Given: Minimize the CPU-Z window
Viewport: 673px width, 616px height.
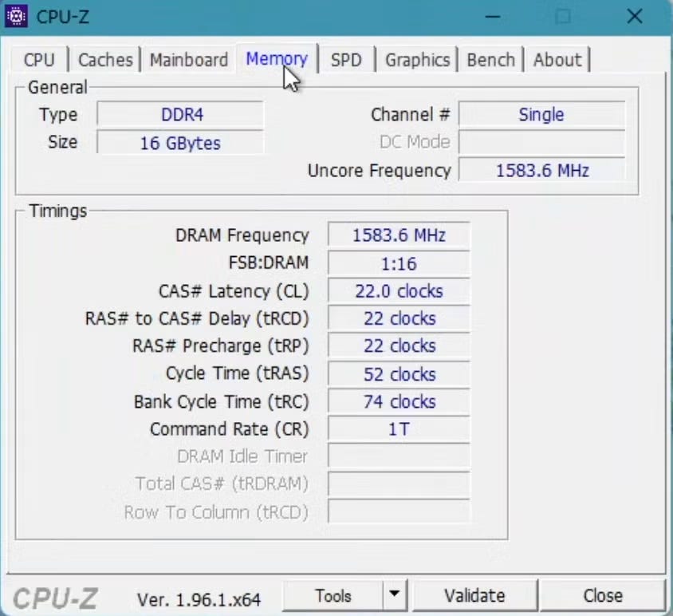Looking at the screenshot, I should pos(493,17).
